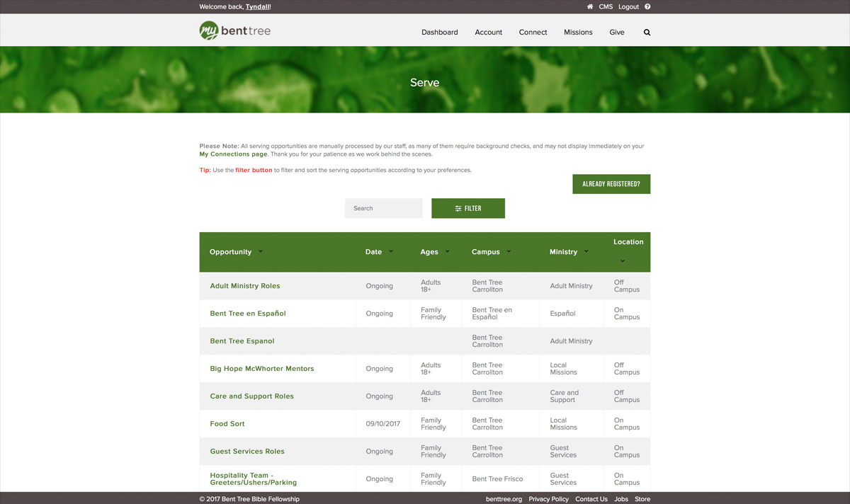Click Care and Support ministry cell
Image resolution: width=850 pixels, height=504 pixels.
tap(564, 396)
